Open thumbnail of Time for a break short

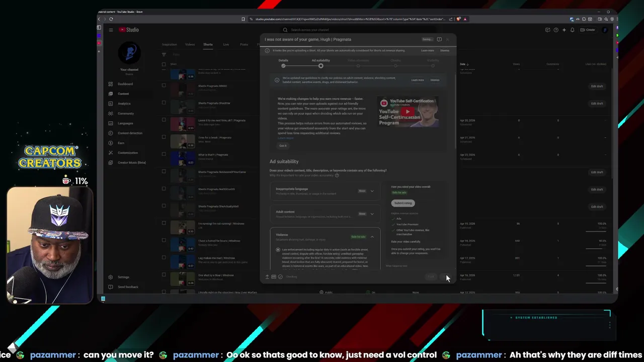click(183, 141)
